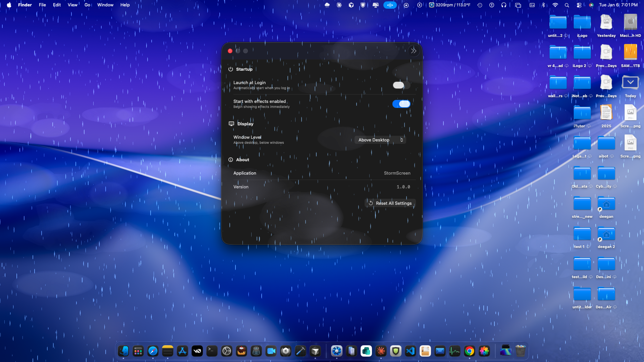Click the blue audio waveform icon in menu bar

(390, 5)
